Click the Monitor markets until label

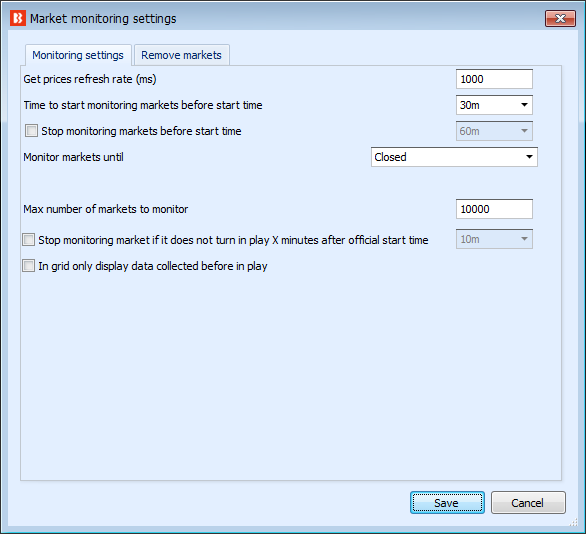[x=73, y=157]
